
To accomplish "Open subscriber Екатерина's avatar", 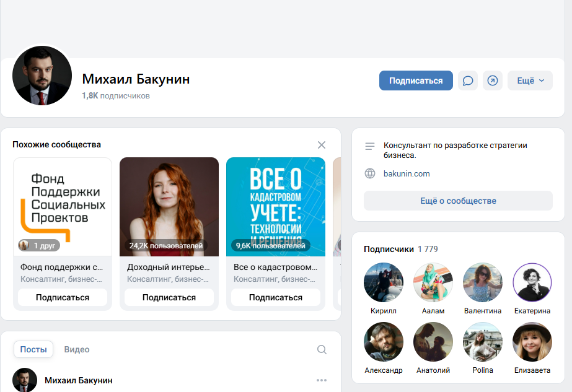I will click(532, 282).
